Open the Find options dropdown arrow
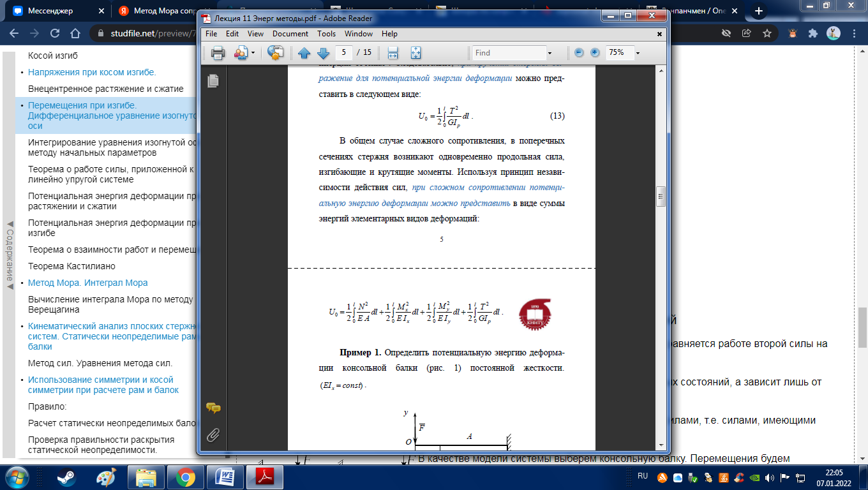The image size is (868, 490). (x=550, y=52)
